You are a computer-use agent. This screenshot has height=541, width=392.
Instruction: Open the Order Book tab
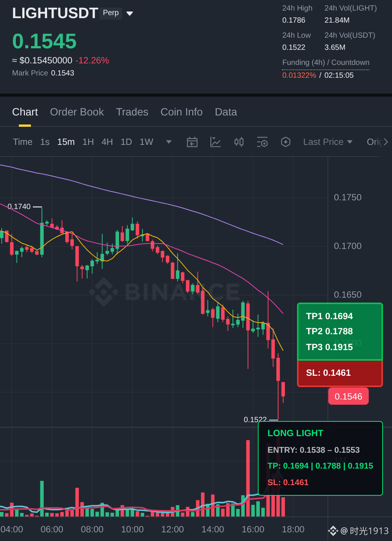[77, 112]
